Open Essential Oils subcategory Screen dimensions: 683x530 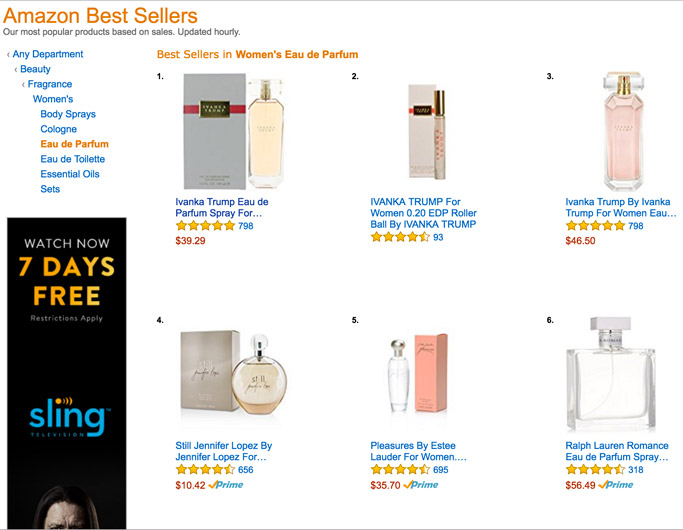70,174
